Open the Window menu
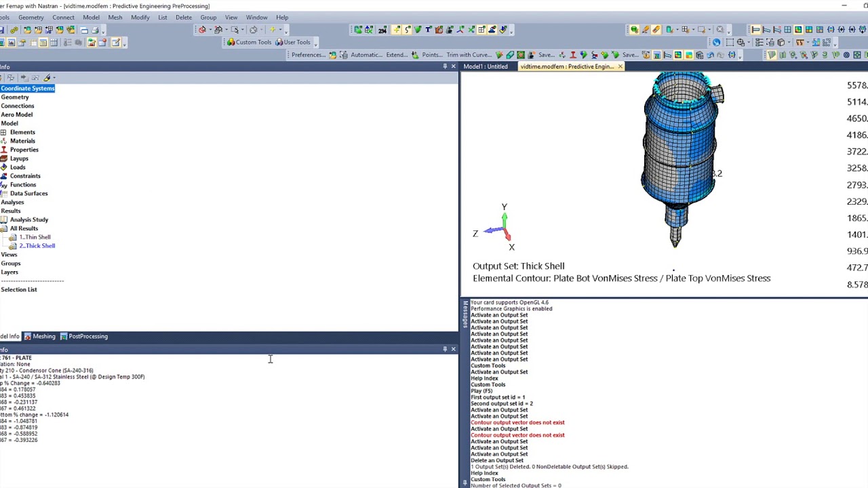The height and width of the screenshot is (488, 868). (256, 17)
